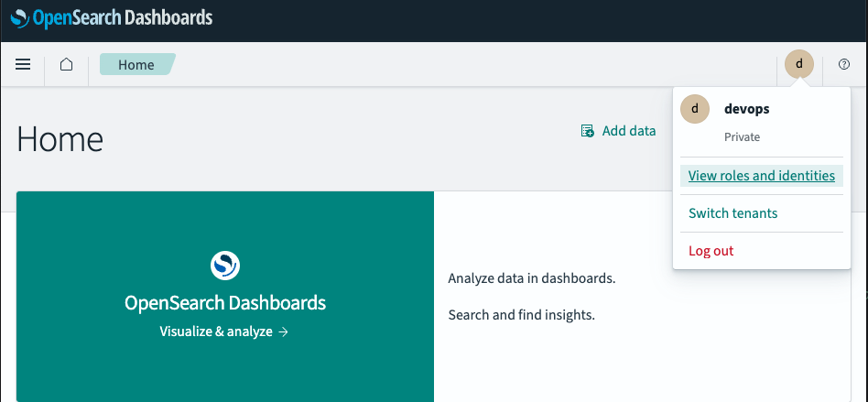868x402 pixels.
Task: Click the devops avatar in the popup menu
Action: 695,109
